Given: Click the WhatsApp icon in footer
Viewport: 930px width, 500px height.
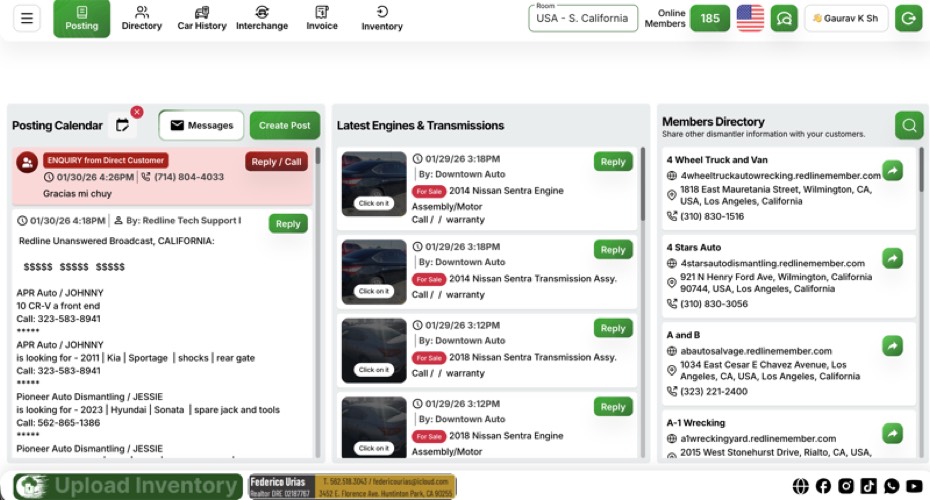Looking at the screenshot, I should pos(891,486).
